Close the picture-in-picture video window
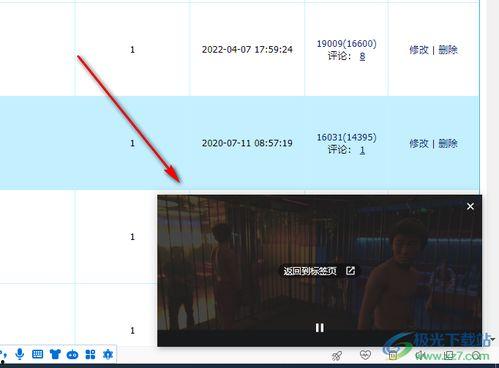This screenshot has height=368, width=499. [x=470, y=207]
